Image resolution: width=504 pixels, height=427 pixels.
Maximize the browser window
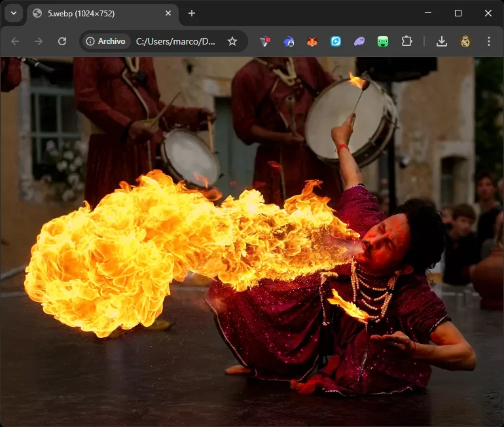[x=458, y=13]
